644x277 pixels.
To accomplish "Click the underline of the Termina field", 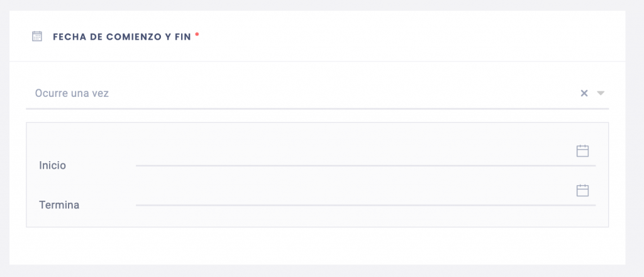I will 365,205.
